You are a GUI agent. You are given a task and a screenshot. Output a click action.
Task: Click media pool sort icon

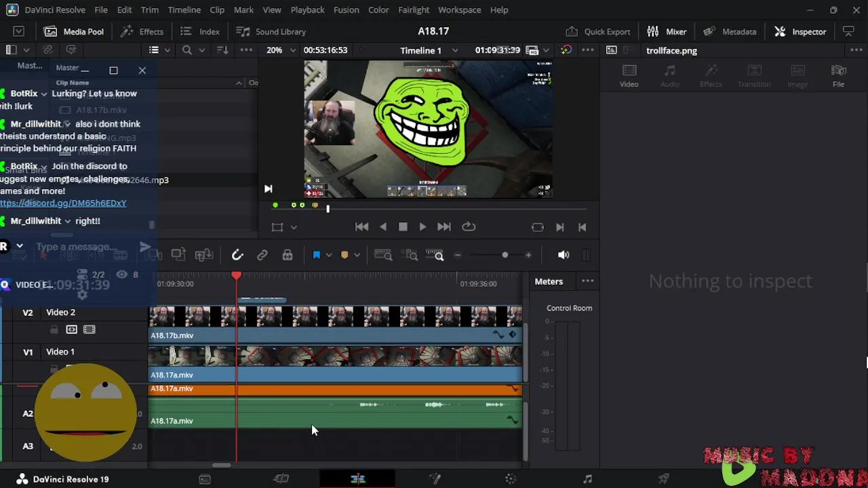click(222, 50)
